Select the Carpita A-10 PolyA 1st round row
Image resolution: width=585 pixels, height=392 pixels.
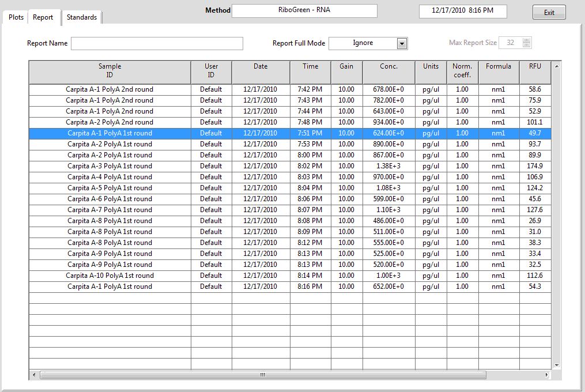point(110,276)
